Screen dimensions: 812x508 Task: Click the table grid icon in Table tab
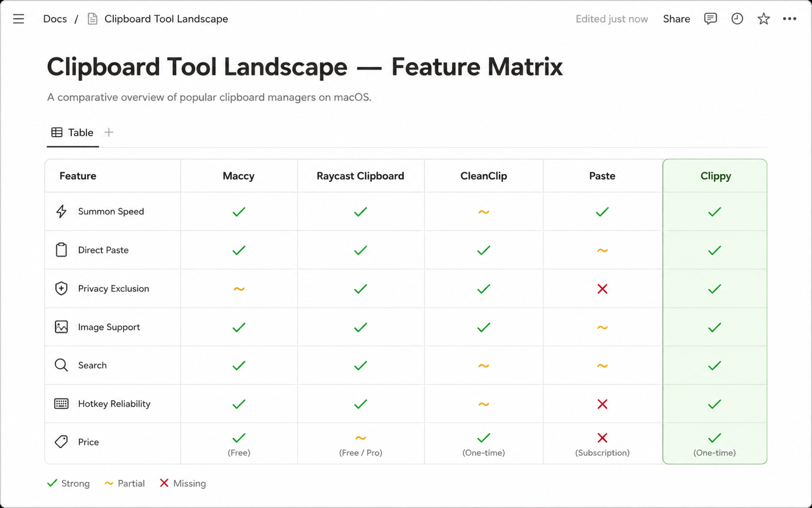point(57,133)
